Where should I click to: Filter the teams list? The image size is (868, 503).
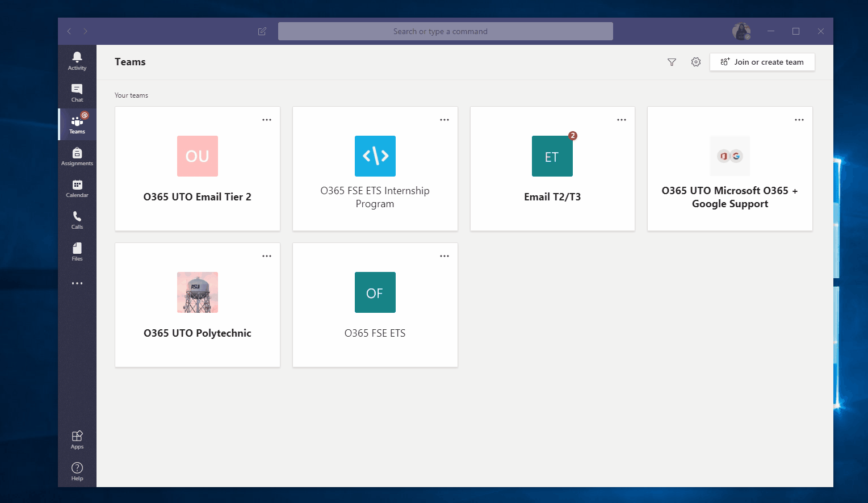[x=672, y=62]
